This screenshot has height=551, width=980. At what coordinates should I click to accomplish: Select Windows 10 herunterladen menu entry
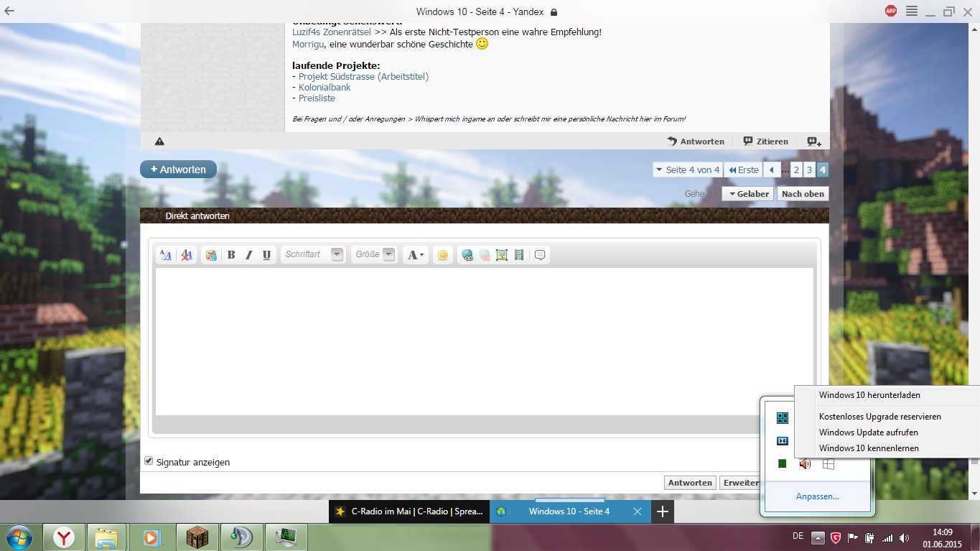(887, 395)
